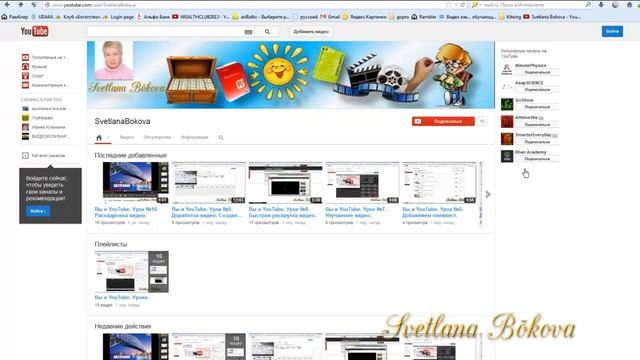Click the 'Добавить видео' upload button
The width and height of the screenshot is (640, 360).
tap(311, 31)
